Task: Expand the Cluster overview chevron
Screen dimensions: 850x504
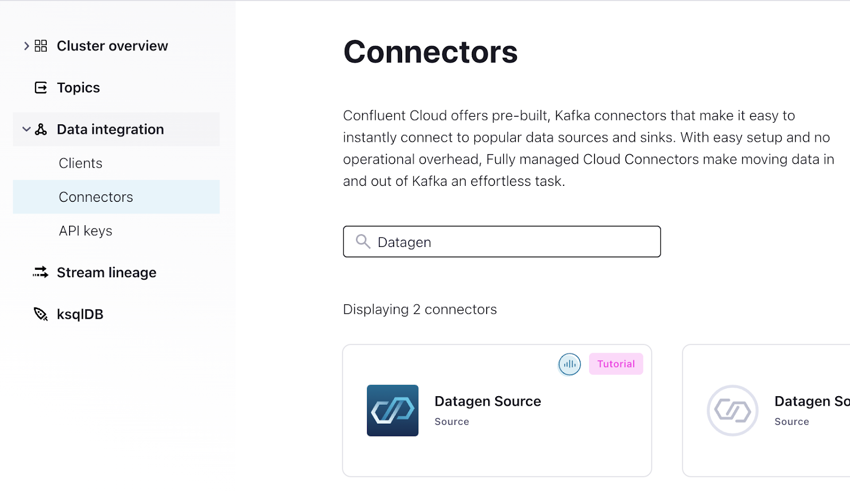Action: (x=27, y=46)
